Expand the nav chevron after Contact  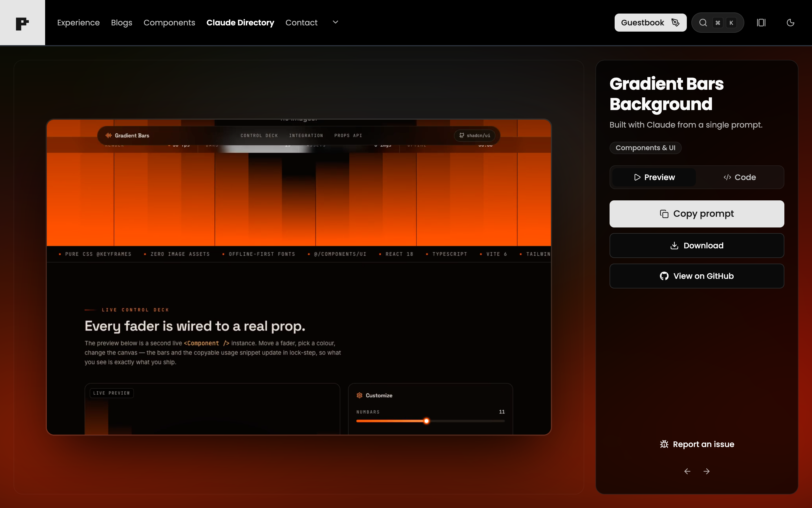click(335, 22)
